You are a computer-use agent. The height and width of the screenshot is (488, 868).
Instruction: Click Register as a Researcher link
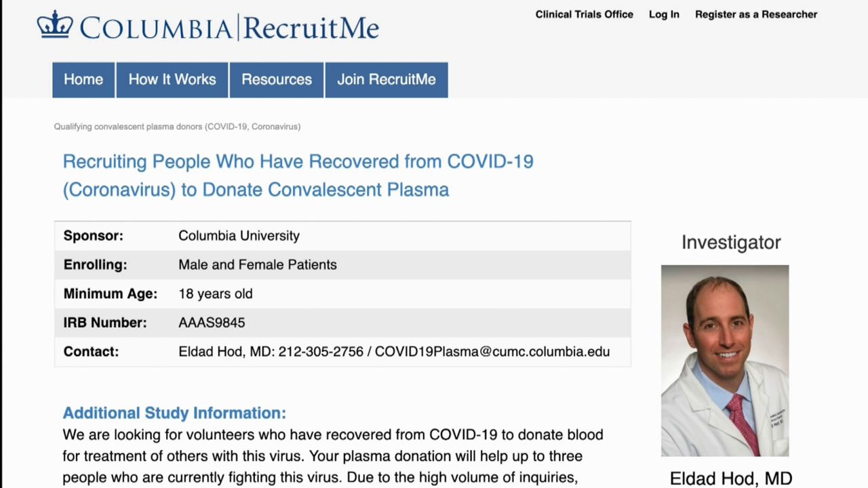pos(756,14)
